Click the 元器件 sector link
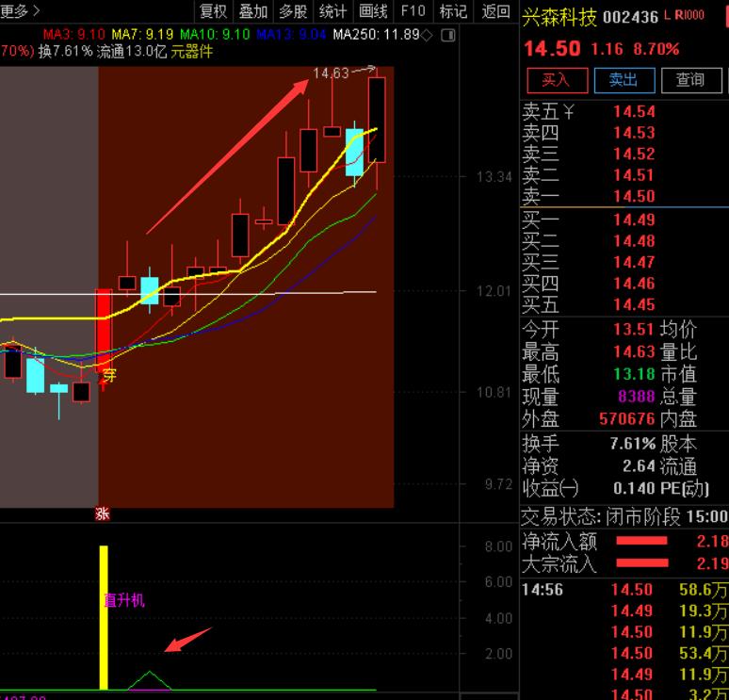729x700 pixels. (191, 52)
